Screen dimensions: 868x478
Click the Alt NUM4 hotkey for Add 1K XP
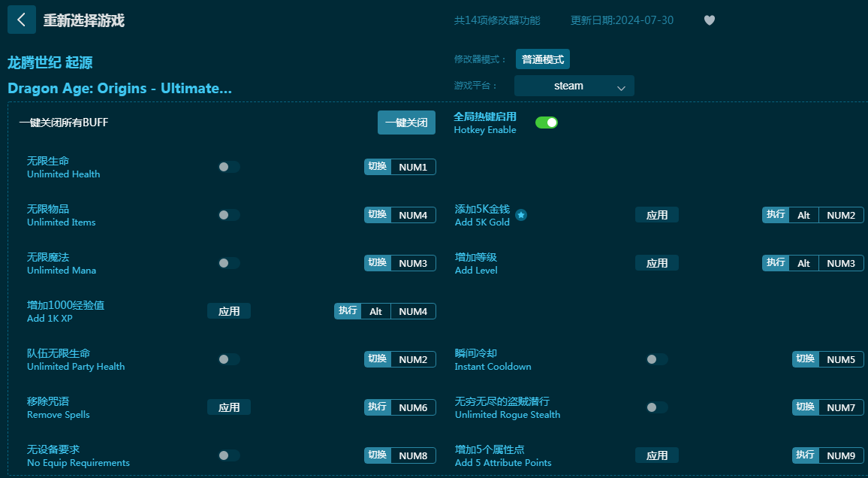coord(384,311)
